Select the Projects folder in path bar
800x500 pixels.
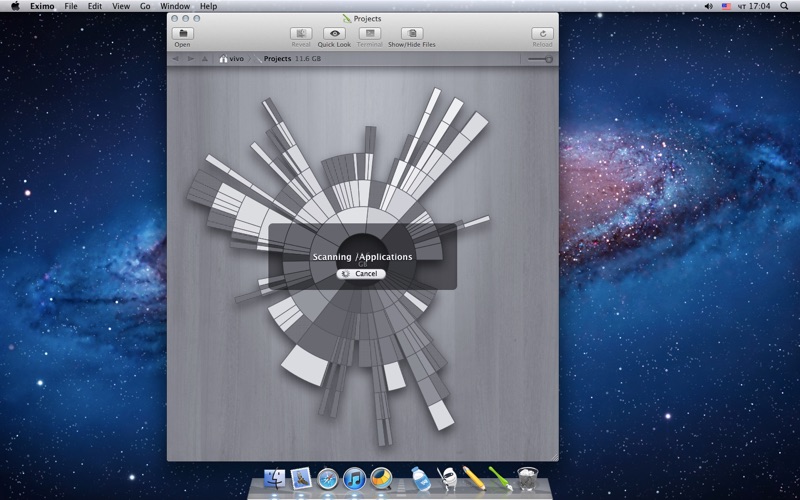[x=273, y=59]
